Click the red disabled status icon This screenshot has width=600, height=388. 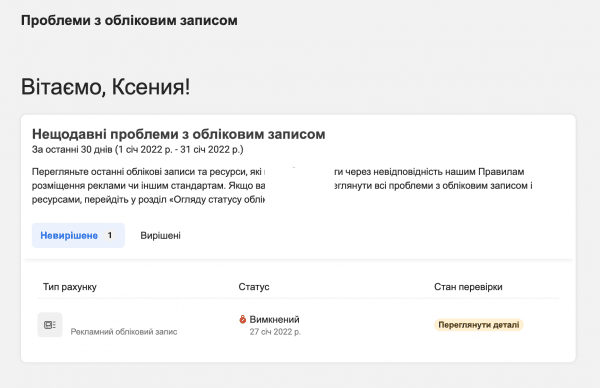(x=243, y=319)
